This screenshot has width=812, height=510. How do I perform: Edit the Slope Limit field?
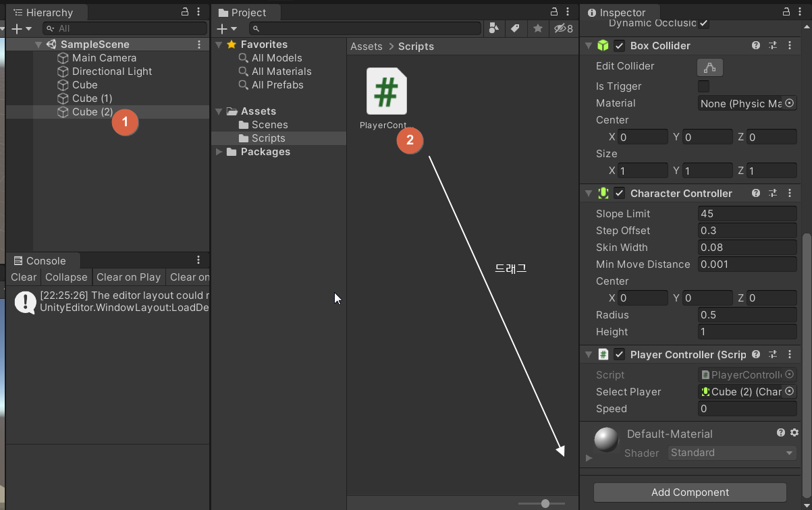[x=747, y=214]
